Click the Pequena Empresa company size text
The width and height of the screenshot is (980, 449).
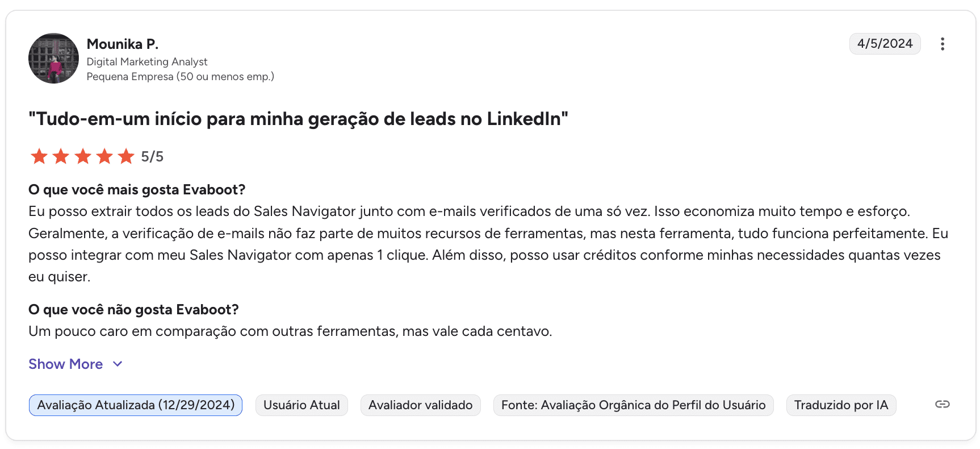(180, 77)
